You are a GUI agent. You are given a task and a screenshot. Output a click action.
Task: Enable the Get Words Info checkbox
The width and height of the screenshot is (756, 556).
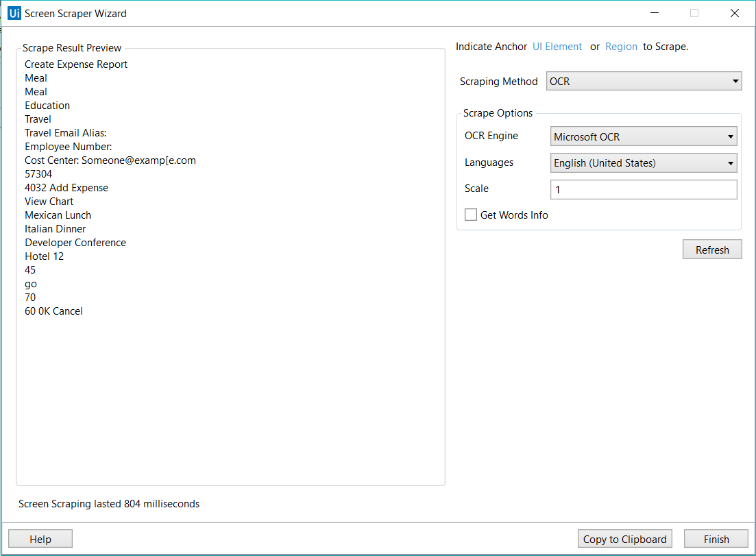(471, 215)
